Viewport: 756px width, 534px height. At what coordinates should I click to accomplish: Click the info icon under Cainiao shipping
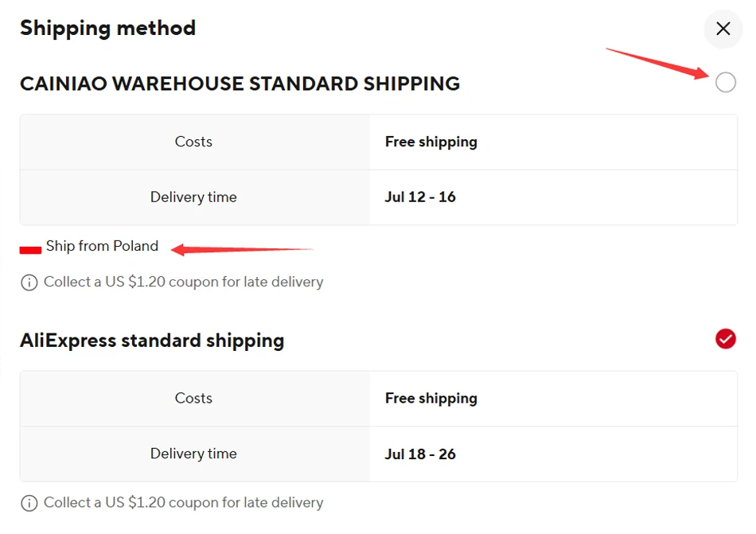click(29, 283)
